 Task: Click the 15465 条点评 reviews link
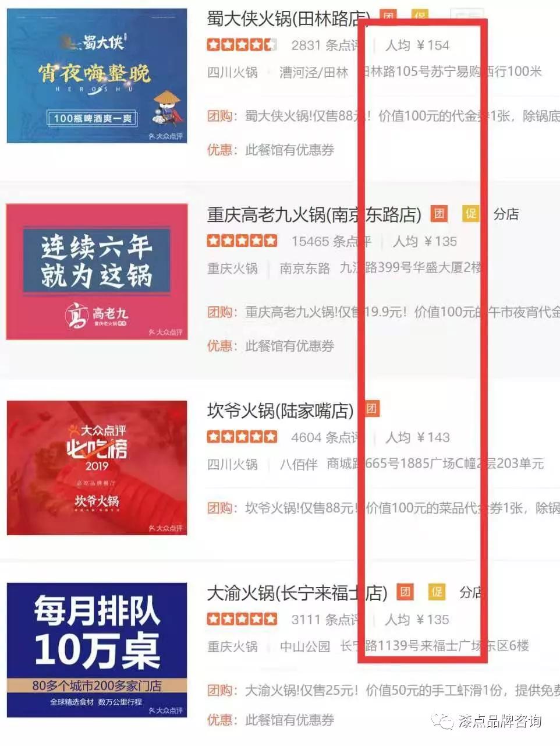pos(331,241)
